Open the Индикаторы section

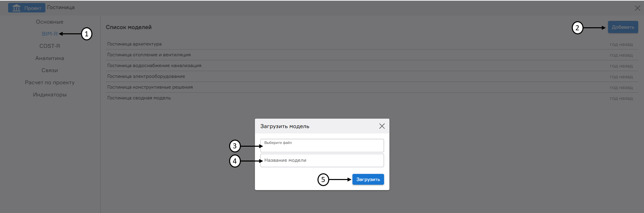pos(49,95)
